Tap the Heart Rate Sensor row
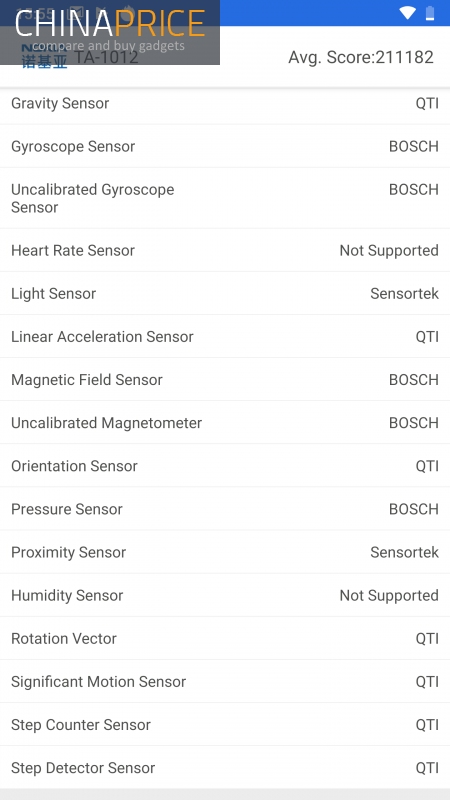The image size is (450, 800). (225, 251)
